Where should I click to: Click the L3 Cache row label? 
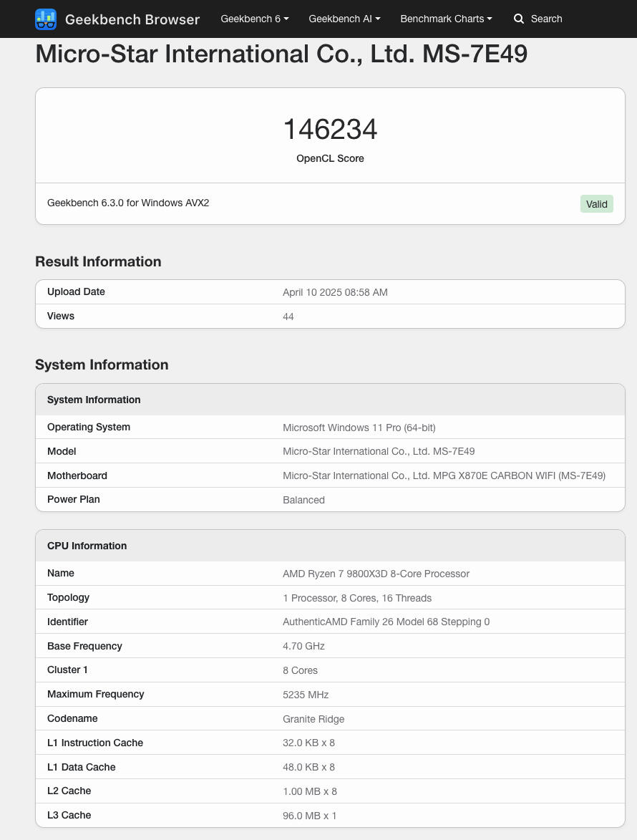point(69,816)
